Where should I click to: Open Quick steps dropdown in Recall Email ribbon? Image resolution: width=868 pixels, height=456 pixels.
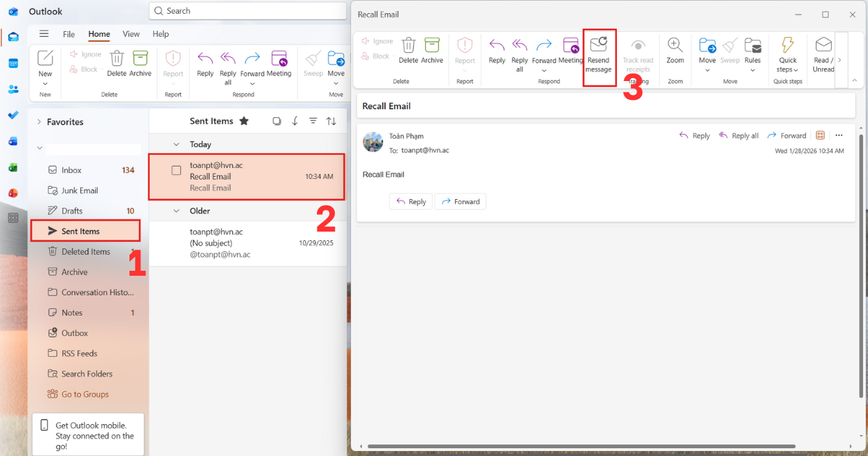[796, 70]
